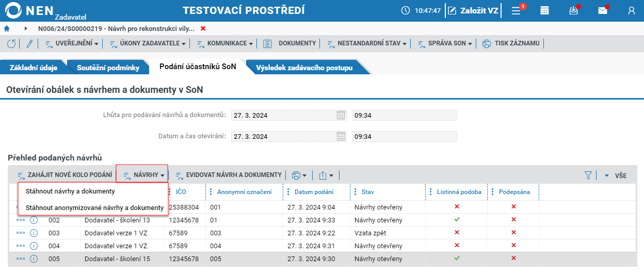644x273 pixels.
Task: Select Stáhnout návrhy a dokumenty
Action: [70, 191]
